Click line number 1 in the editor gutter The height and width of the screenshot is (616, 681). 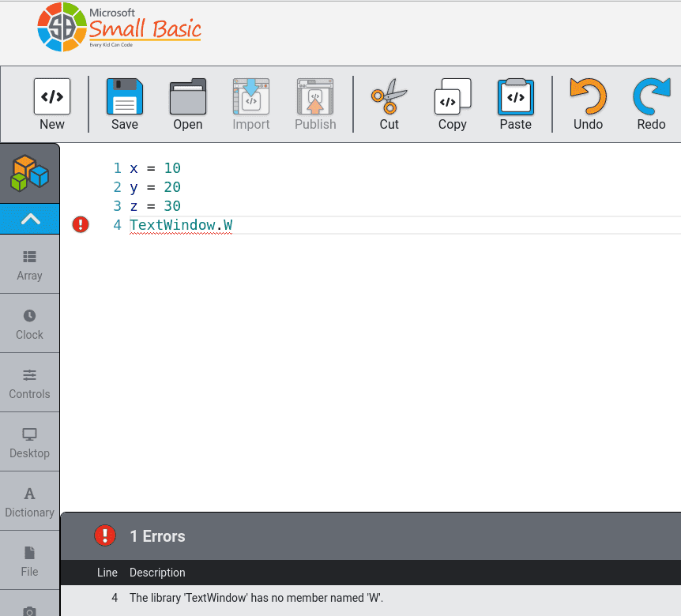tap(117, 168)
